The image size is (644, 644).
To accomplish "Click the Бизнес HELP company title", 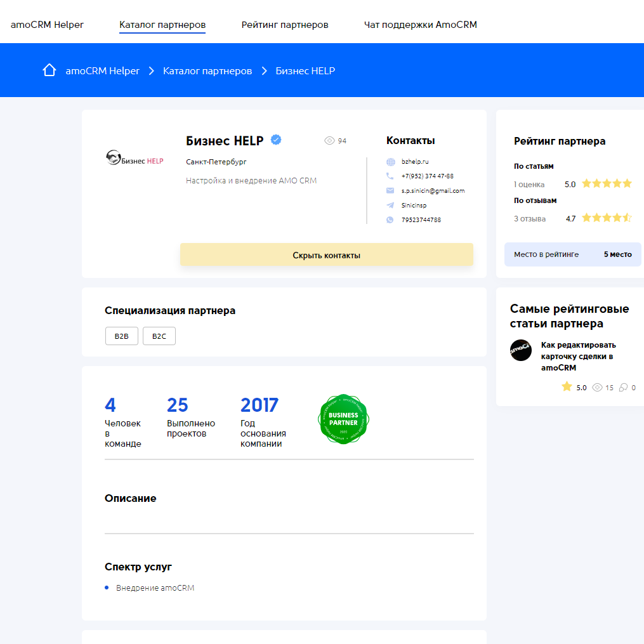I will (225, 141).
